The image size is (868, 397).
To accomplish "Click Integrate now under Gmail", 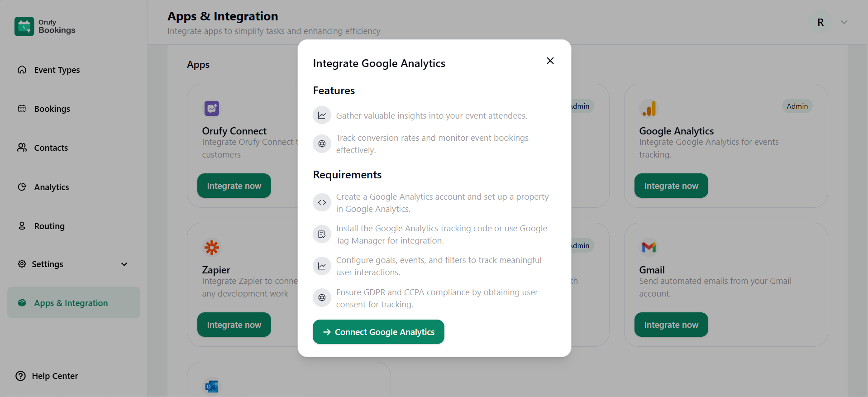I will point(671,325).
